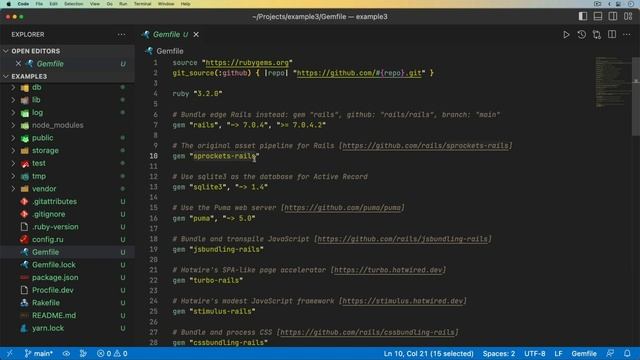This screenshot has height=360, width=640.
Task: Follow the rubygems.org link on line 1
Action: (247, 62)
